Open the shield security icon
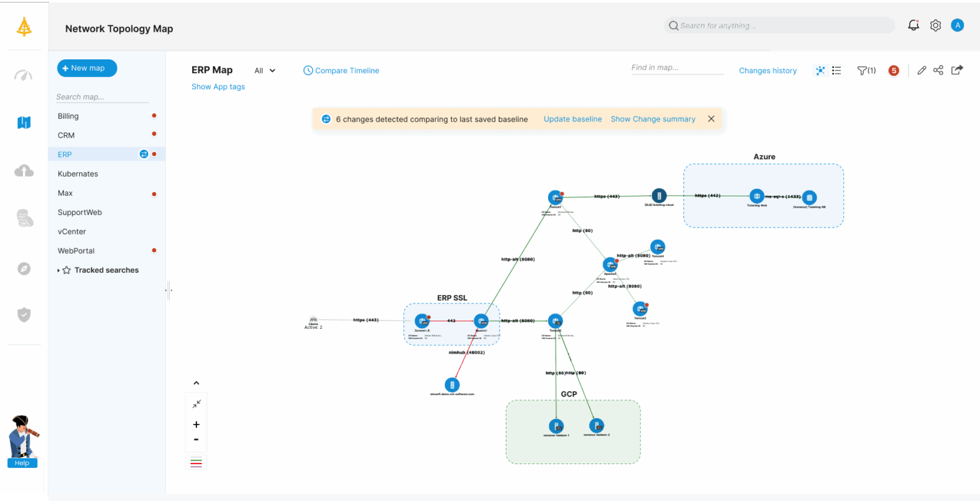The image size is (980, 501). pyautogui.click(x=24, y=314)
